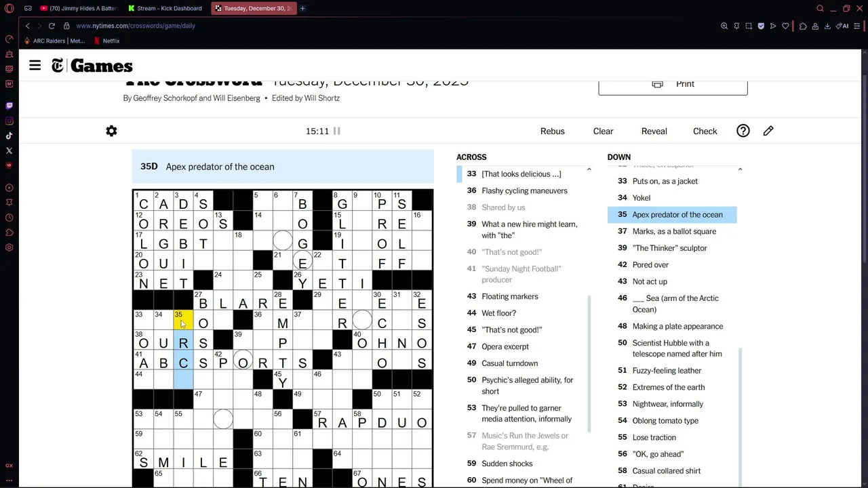
Task: Open TikTok in the sidebar
Action: pyautogui.click(x=9, y=136)
